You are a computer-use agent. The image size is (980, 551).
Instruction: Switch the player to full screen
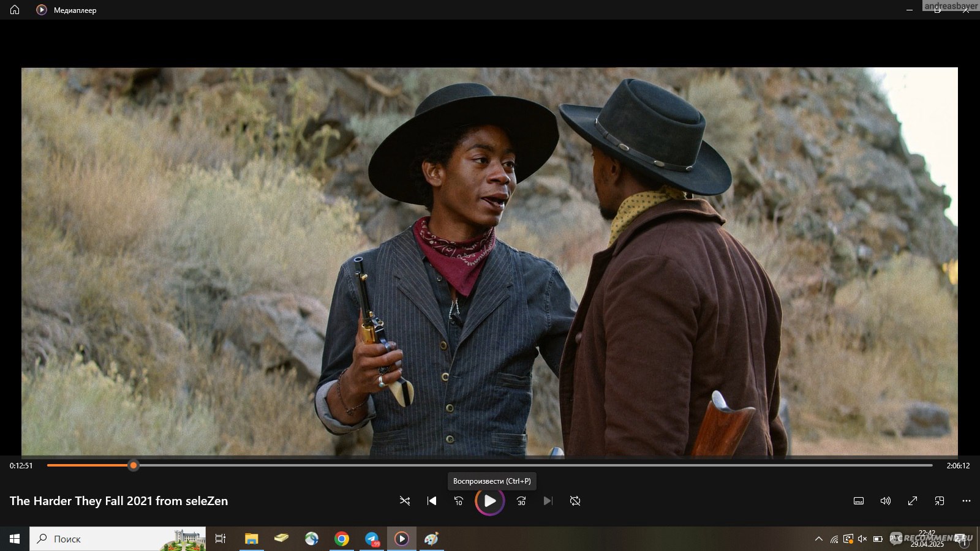[913, 501]
